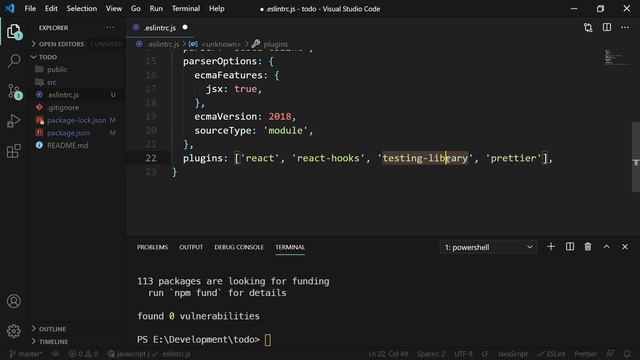
Task: Click the feedback icon in status bar
Action: point(611,354)
